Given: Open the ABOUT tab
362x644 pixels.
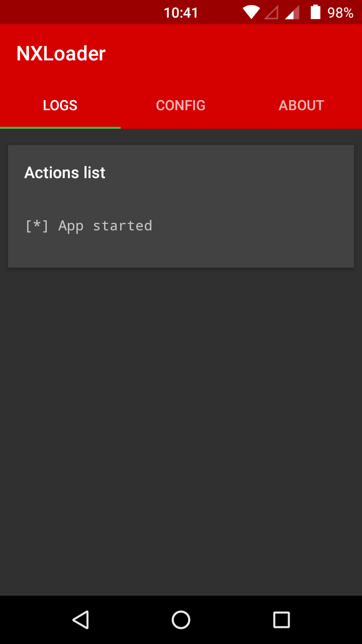Looking at the screenshot, I should [301, 105].
